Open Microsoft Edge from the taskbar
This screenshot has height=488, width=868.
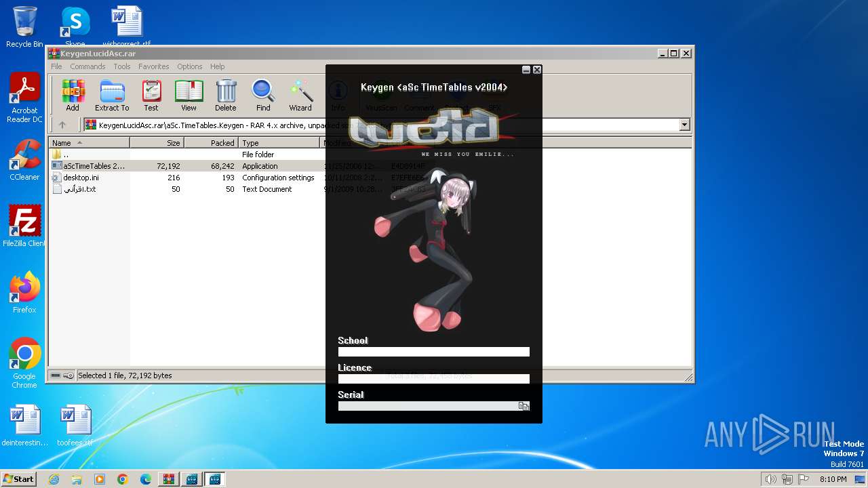tap(146, 479)
